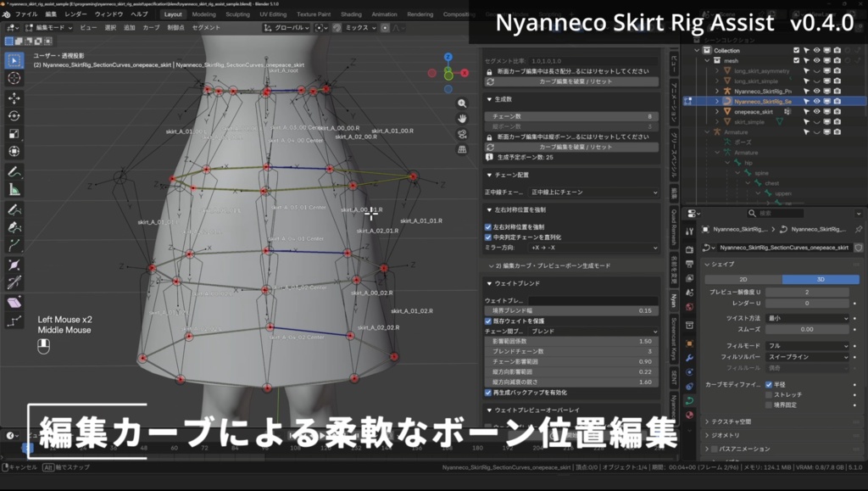The width and height of the screenshot is (868, 491).
Task: Switch perspective/orthographic with grid icon
Action: tap(462, 149)
